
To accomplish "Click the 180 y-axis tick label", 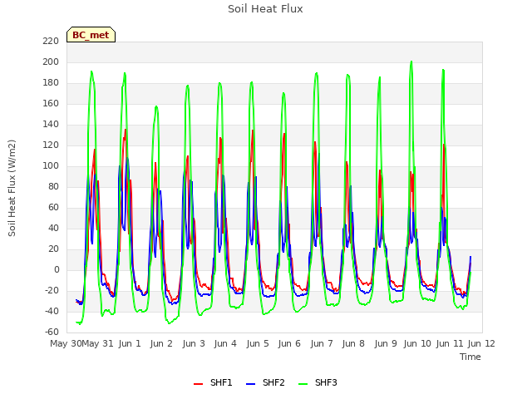I will [51, 83].
